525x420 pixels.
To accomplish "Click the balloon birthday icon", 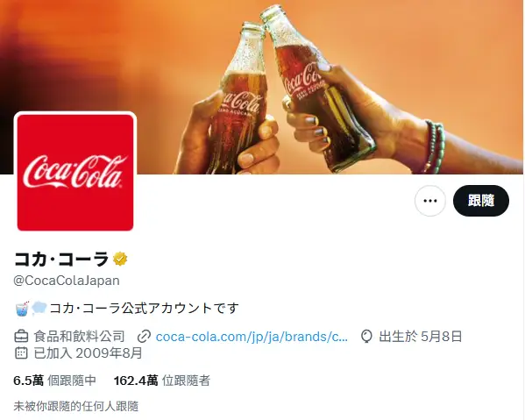I will [366, 337].
